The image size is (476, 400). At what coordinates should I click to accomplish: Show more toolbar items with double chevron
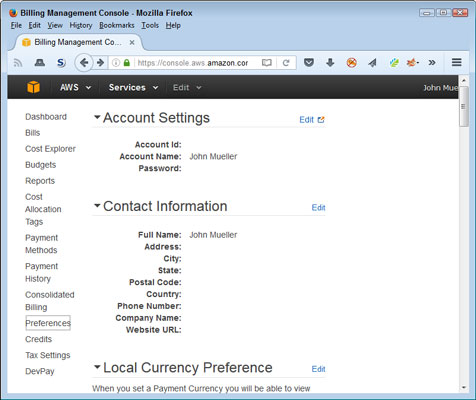(x=432, y=62)
